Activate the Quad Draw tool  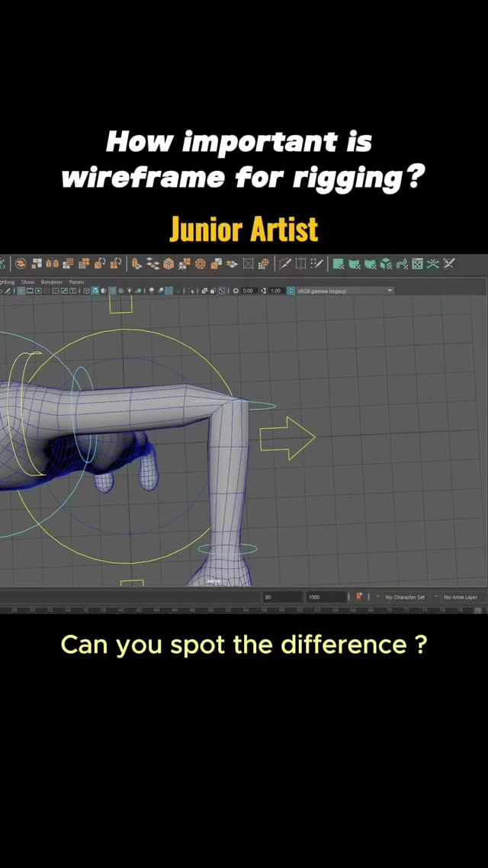[316, 263]
